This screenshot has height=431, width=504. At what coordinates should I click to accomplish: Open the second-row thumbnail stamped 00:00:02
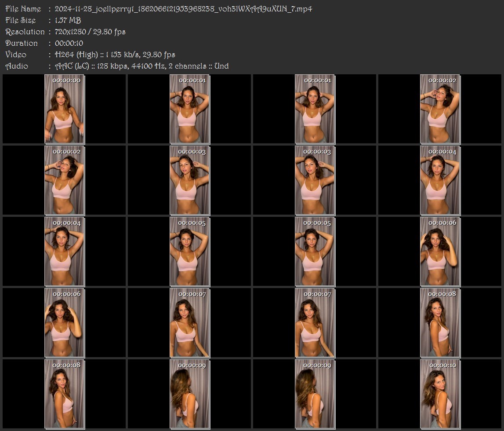pyautogui.click(x=65, y=180)
